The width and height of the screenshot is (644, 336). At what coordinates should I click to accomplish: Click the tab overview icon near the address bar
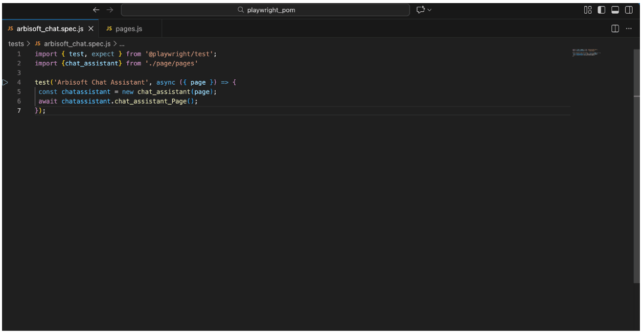point(421,10)
